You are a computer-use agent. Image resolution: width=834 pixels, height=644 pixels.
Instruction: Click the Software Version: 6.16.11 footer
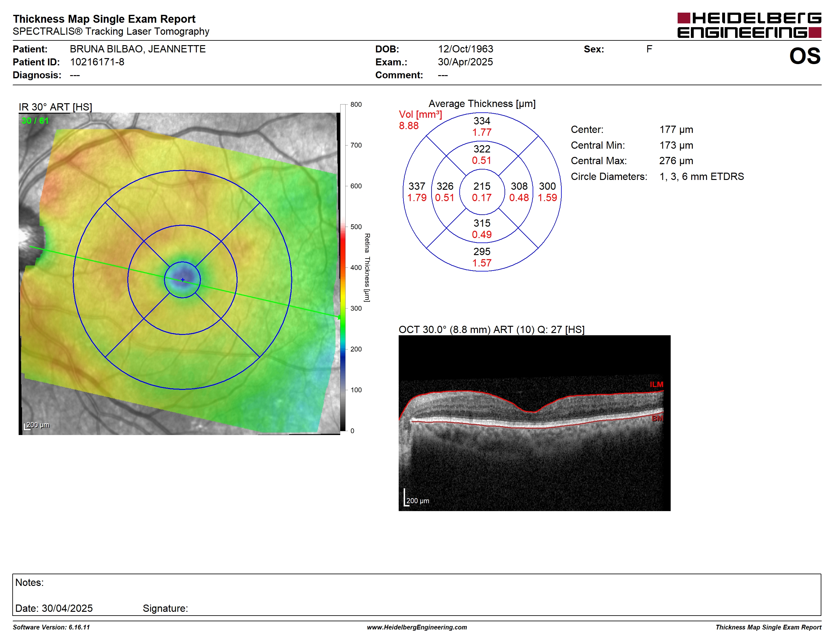(51, 628)
